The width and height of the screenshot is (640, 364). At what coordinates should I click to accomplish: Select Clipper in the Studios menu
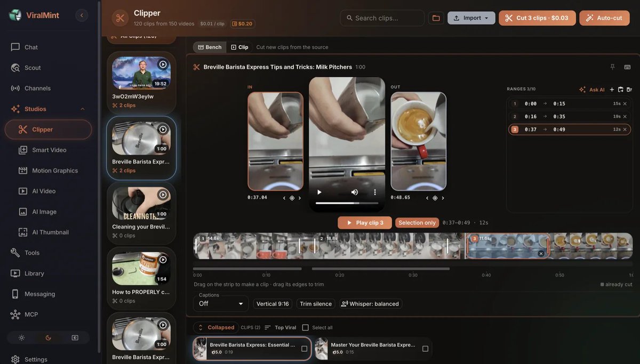click(48, 130)
